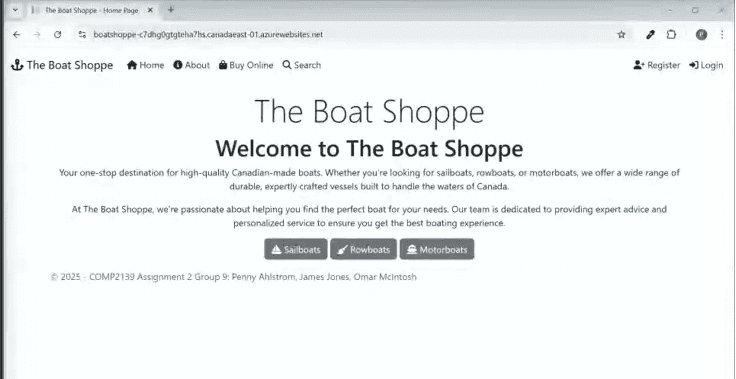736x379 pixels.
Task: Click the shopping bag icon beside Buy Online
Action: click(x=223, y=65)
